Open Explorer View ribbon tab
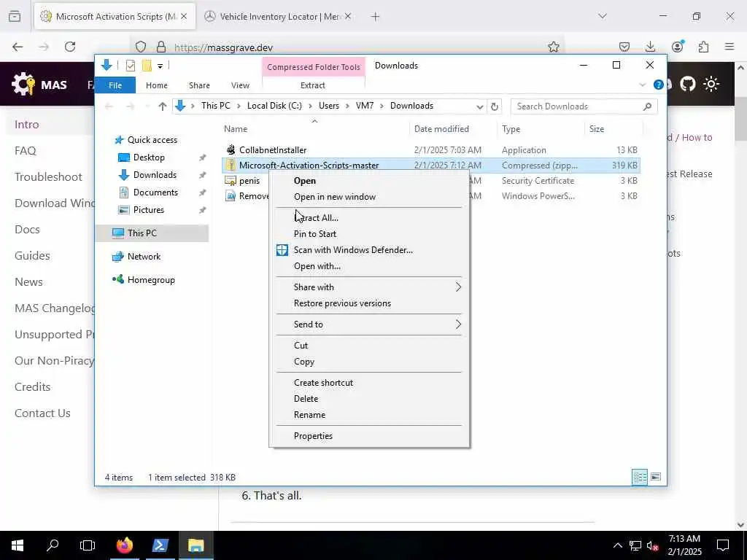Viewport: 747px width, 560px height. click(x=240, y=85)
